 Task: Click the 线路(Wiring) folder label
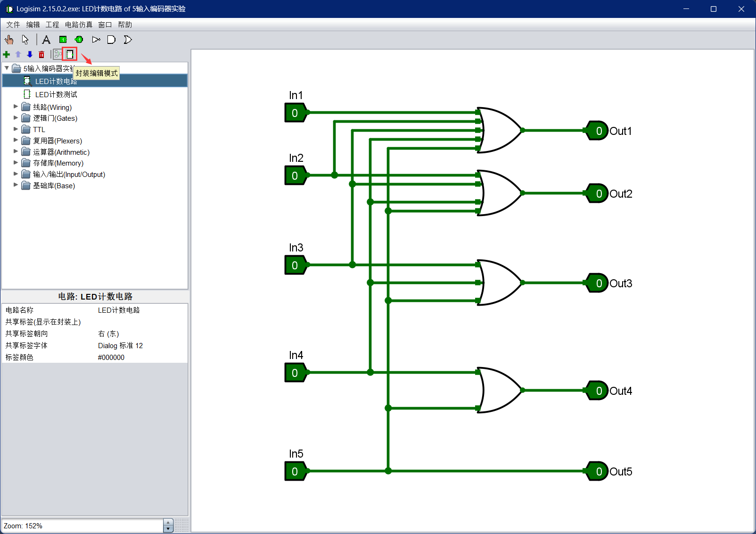pos(52,107)
